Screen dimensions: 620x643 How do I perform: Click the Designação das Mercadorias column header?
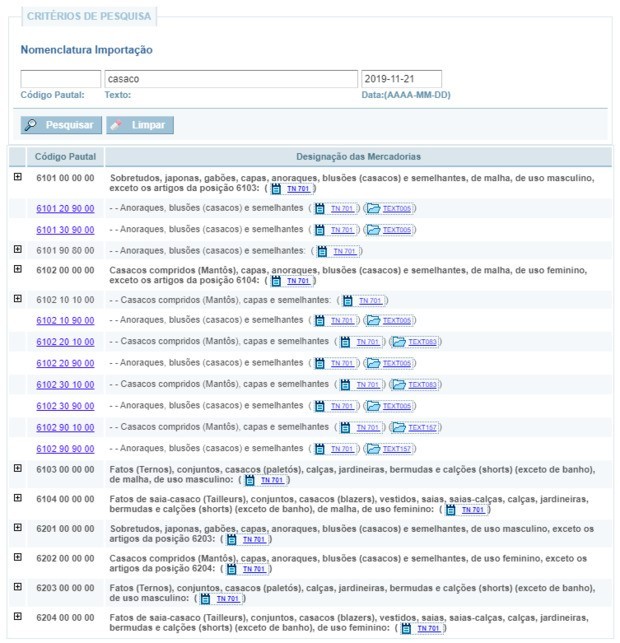click(x=358, y=157)
